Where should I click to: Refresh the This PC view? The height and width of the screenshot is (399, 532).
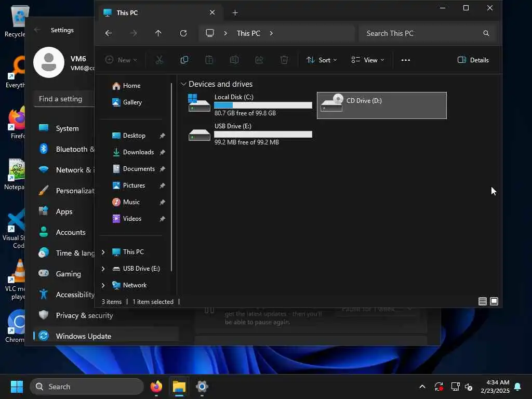[183, 33]
